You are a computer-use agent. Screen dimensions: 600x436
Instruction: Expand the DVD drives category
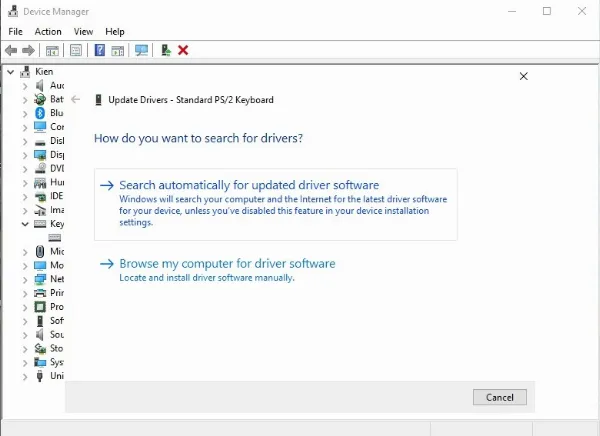(x=25, y=169)
